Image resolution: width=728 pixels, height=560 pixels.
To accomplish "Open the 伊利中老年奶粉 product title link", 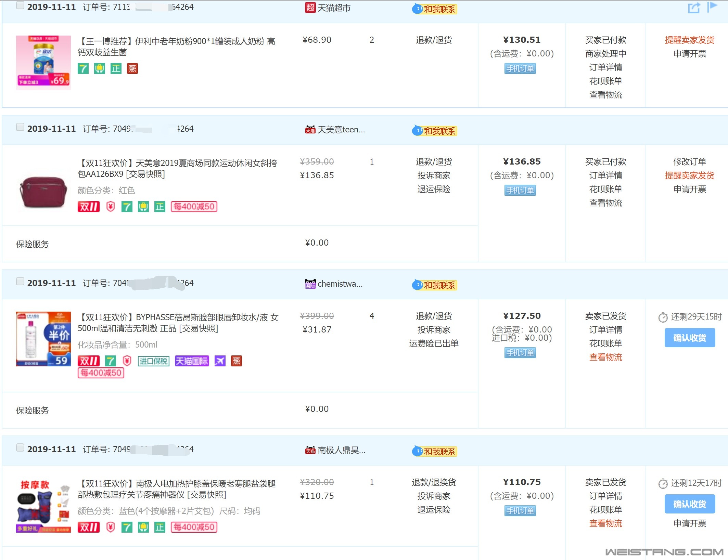I will coord(177,47).
